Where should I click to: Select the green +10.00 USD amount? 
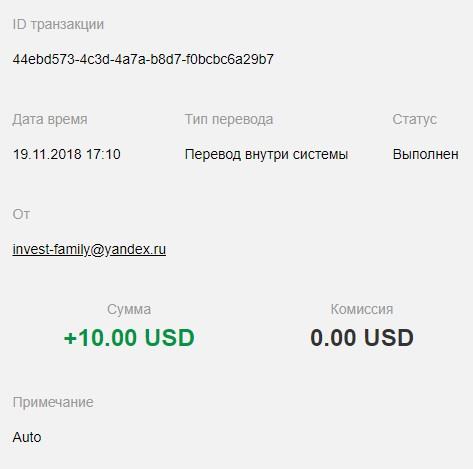[x=129, y=337]
